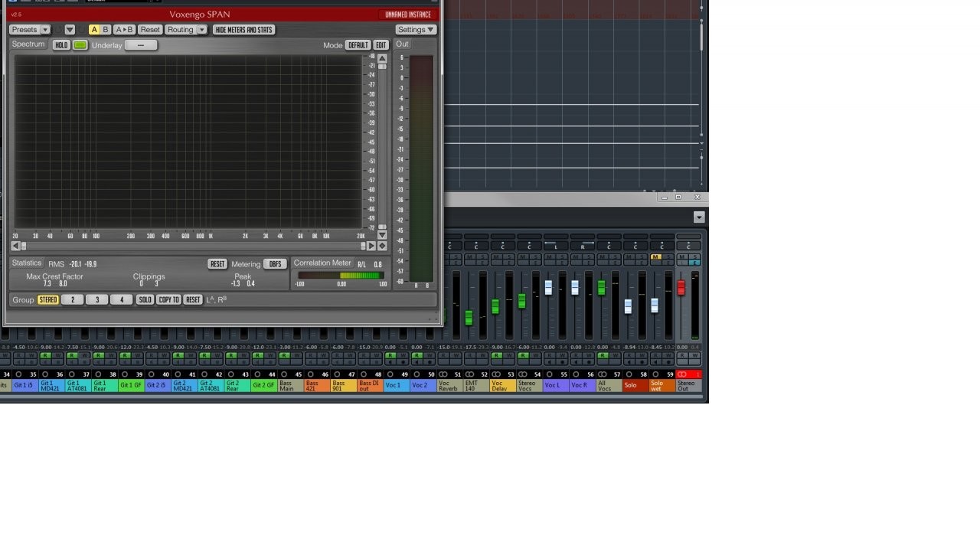980x552 pixels.
Task: Select the B state button
Action: (106, 30)
